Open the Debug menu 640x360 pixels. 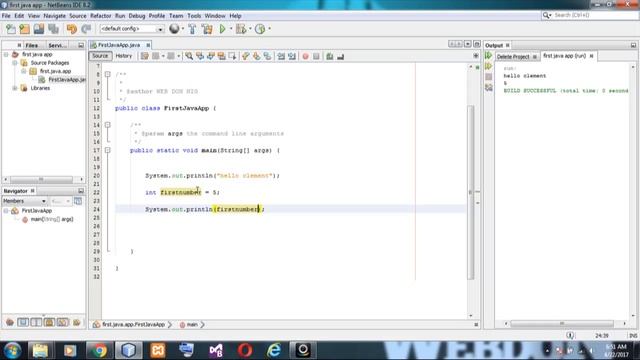coord(137,16)
